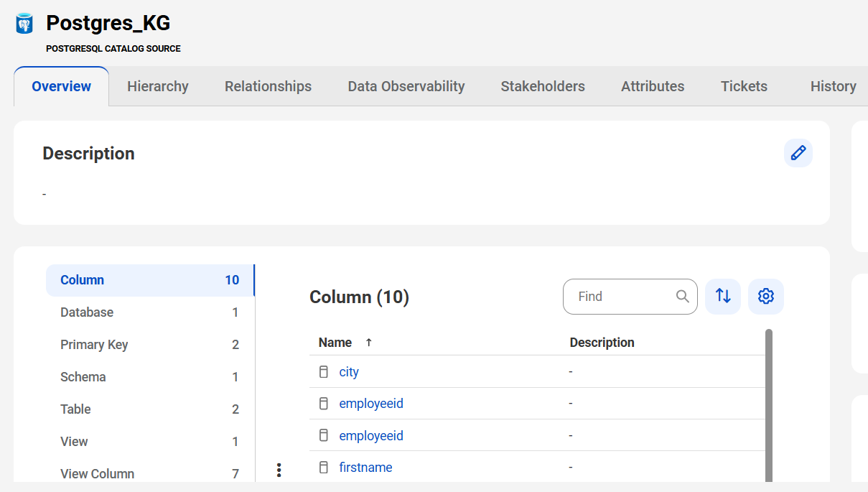Click the POSTGRESQL CATALOG SOURCE label
Screen dimensions: 868x492
point(113,49)
